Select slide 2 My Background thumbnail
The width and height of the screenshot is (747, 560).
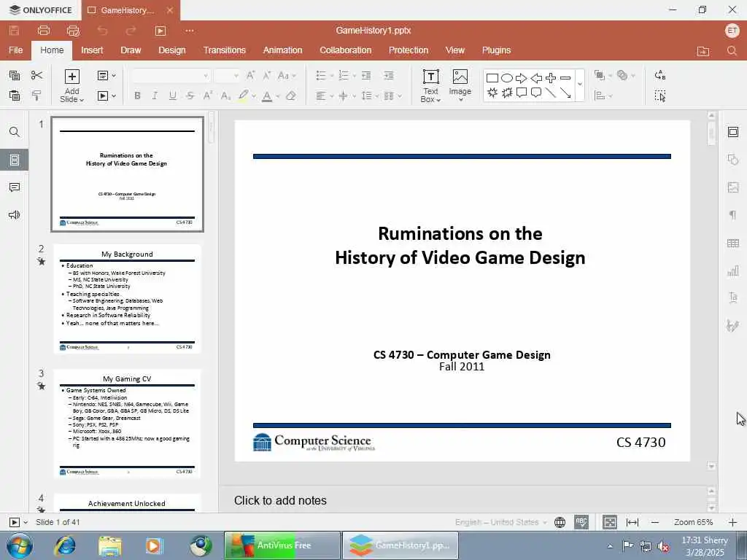pos(127,298)
